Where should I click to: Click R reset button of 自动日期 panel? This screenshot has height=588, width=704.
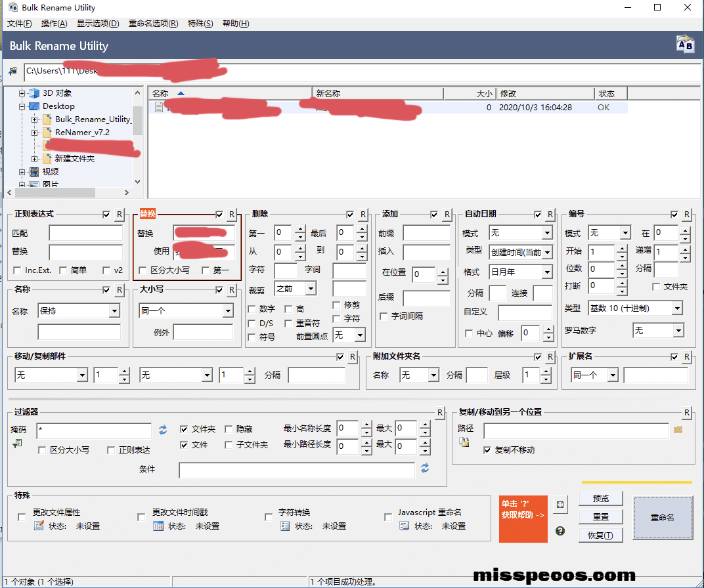550,215
